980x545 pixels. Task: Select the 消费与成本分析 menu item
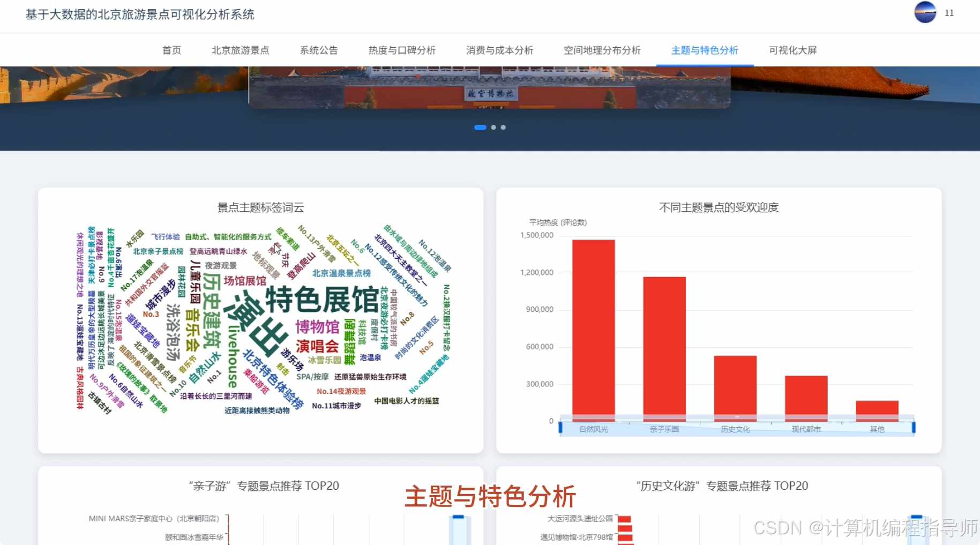coord(499,50)
